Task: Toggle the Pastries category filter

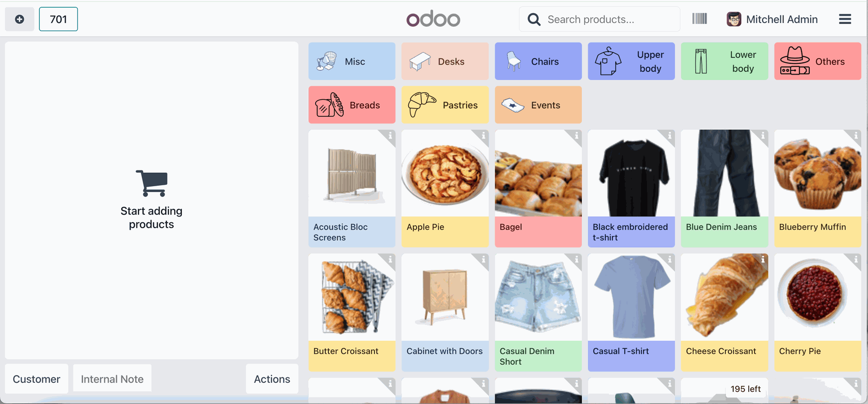Action: point(445,105)
